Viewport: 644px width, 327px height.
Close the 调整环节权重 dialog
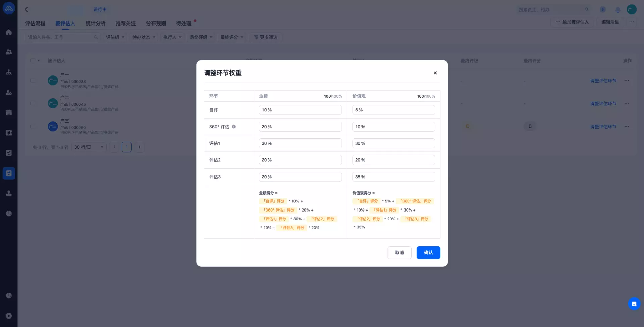point(435,73)
